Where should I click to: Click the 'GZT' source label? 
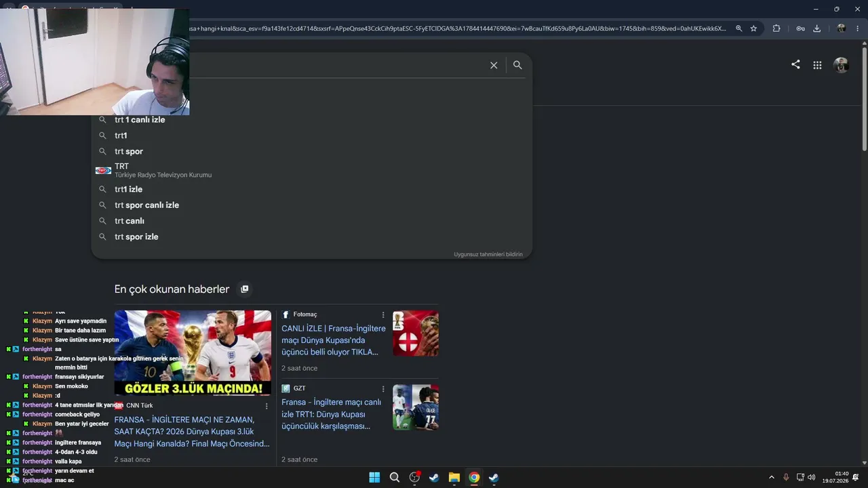[299, 388]
